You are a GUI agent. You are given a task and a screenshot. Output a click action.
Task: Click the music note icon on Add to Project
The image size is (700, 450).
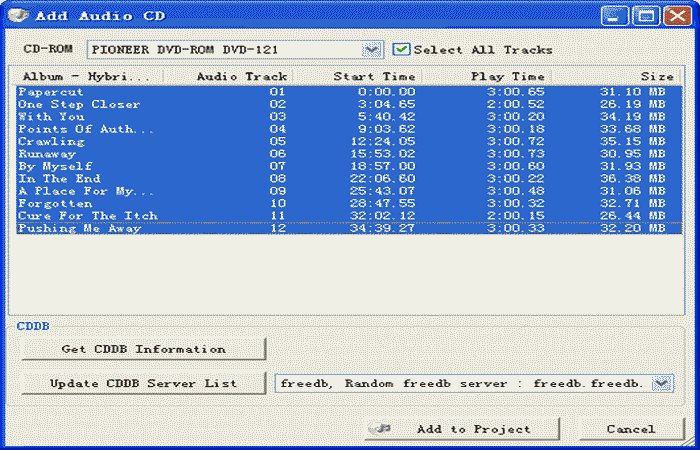point(379,428)
